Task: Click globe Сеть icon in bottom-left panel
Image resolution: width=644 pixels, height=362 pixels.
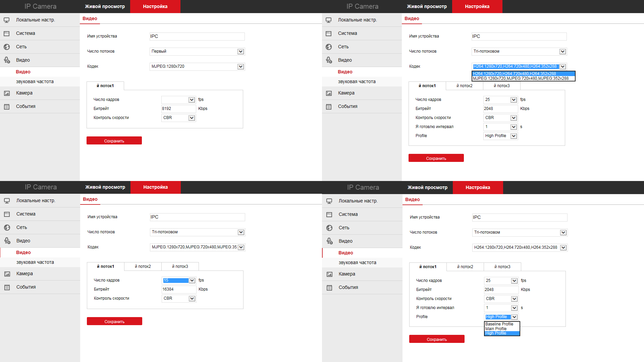Action: 7,228
